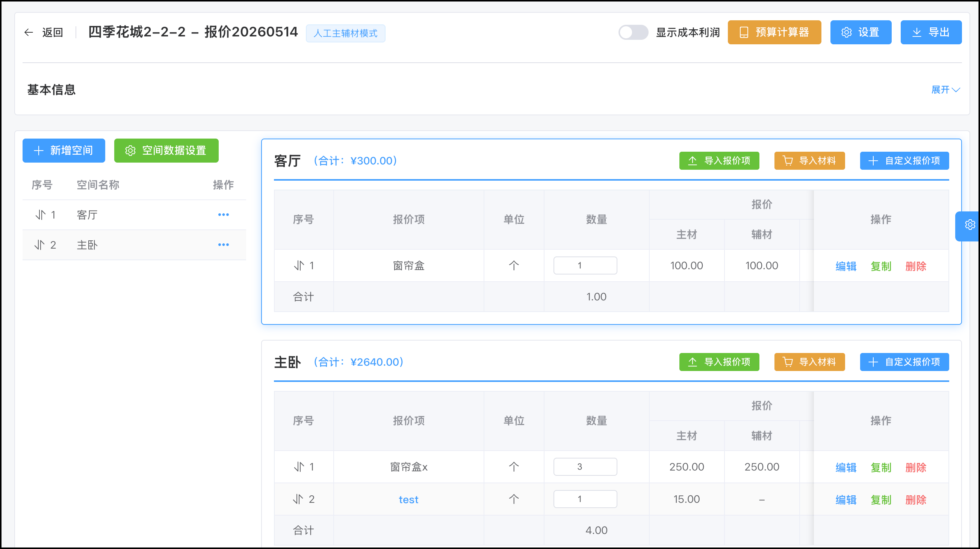Click the 1.00 total quantity in 客厅 table
Image resolution: width=980 pixels, height=549 pixels.
click(x=596, y=297)
